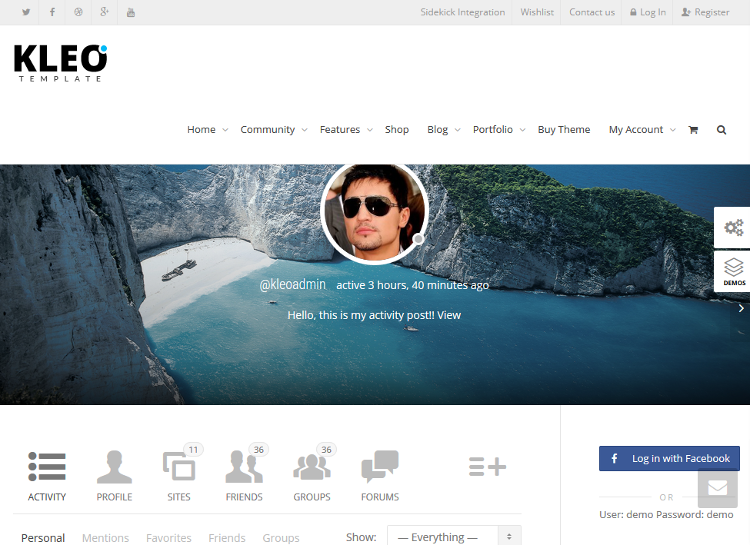Open the YouTube social icon
The image size is (750, 545).
click(131, 12)
